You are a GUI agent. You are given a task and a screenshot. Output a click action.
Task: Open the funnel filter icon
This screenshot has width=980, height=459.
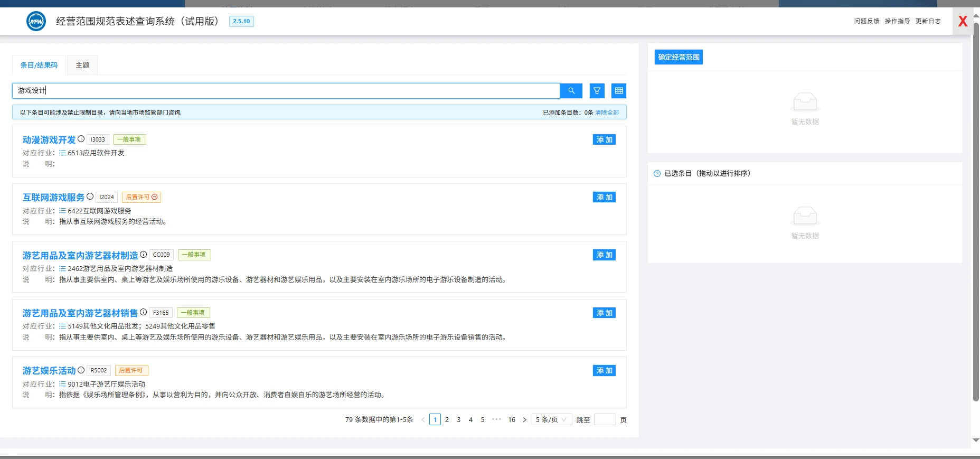coord(597,91)
